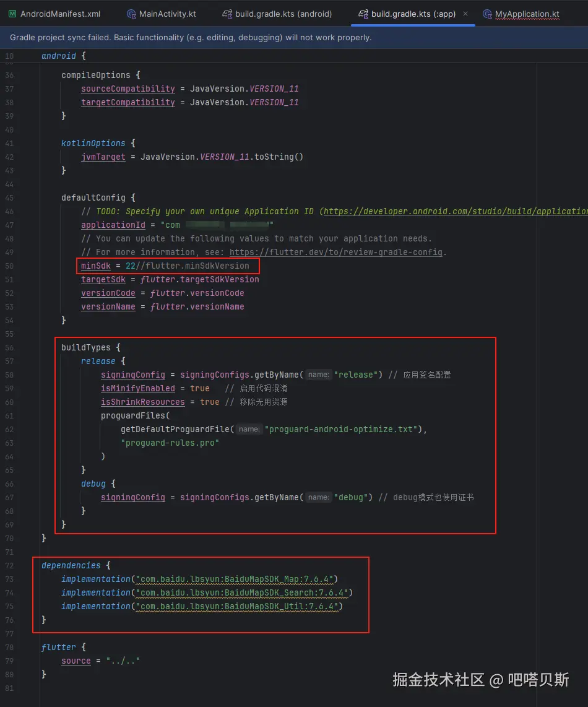The height and width of the screenshot is (707, 588).
Task: Close the build.gradle.kts (:app) tab
Action: (465, 14)
